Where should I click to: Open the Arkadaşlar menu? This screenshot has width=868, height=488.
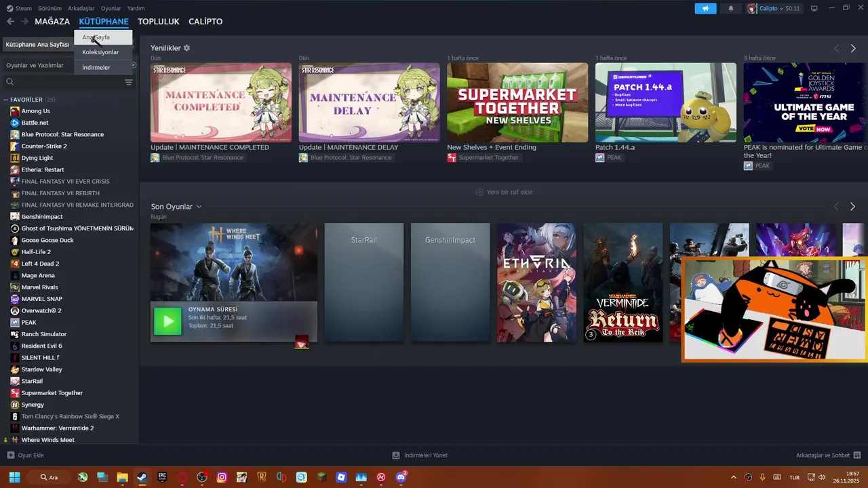point(81,8)
